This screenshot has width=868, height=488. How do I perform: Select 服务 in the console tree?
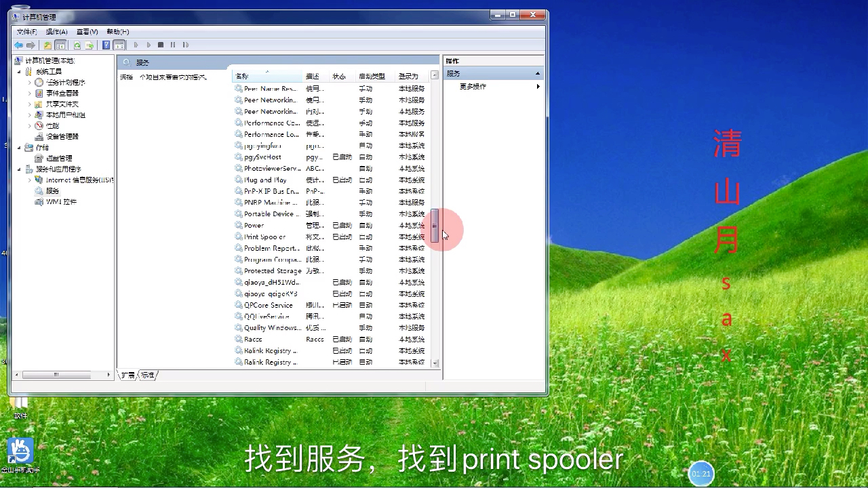point(52,191)
